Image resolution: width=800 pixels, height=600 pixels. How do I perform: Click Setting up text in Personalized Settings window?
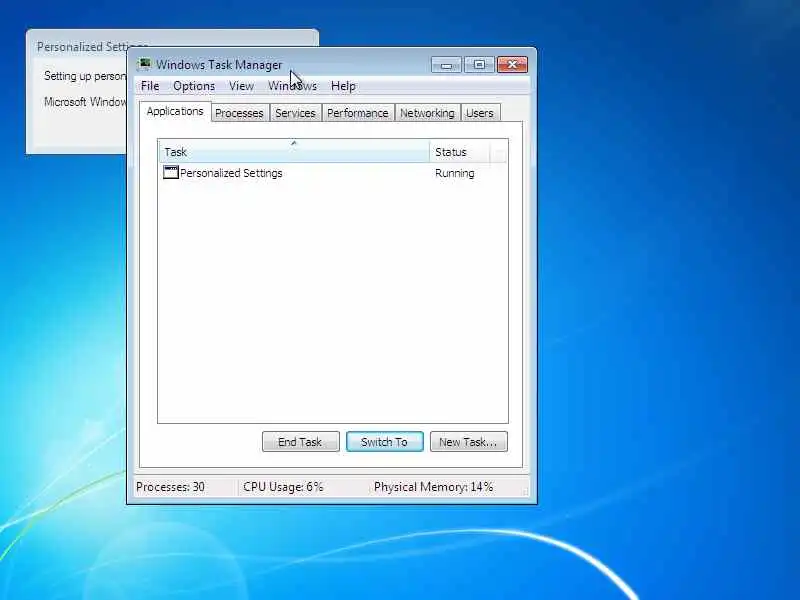coord(85,76)
